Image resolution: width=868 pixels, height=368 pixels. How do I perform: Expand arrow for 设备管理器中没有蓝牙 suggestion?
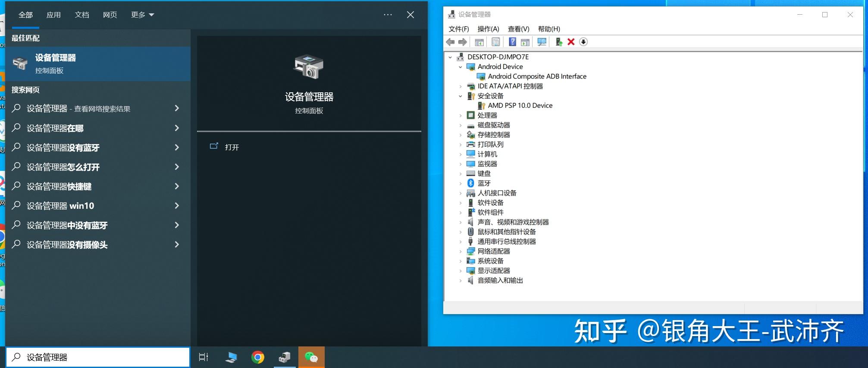tap(176, 225)
